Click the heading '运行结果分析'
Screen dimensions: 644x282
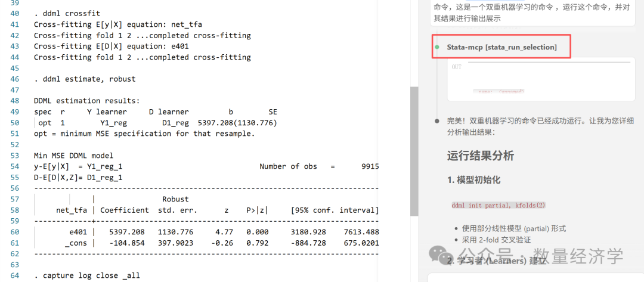point(480,156)
